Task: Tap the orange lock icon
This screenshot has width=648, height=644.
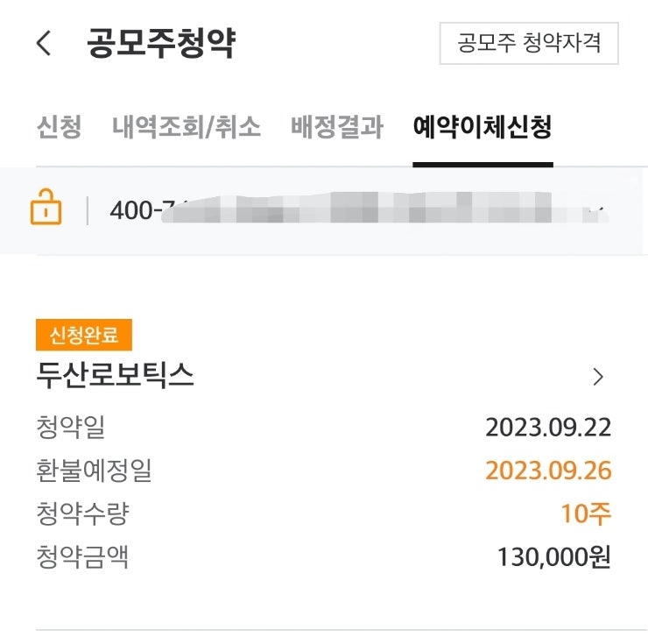Action: coord(46,210)
